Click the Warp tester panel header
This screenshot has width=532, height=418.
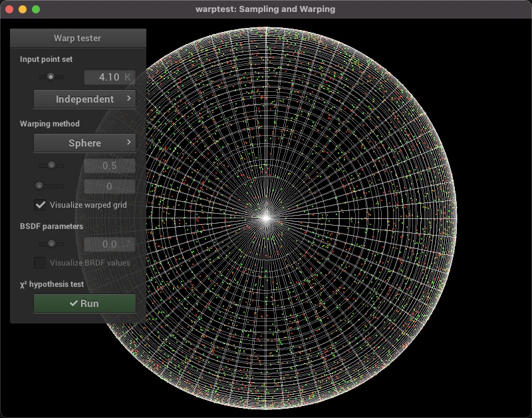[78, 38]
